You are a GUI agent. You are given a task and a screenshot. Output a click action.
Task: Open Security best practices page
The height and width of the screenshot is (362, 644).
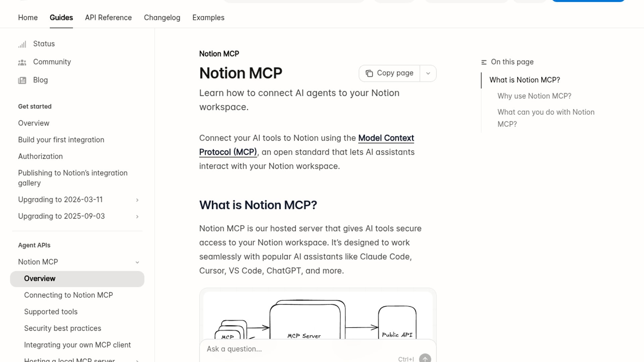62,328
